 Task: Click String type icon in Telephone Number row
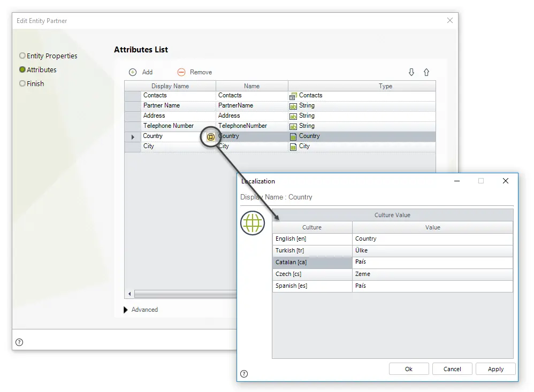pyautogui.click(x=293, y=127)
